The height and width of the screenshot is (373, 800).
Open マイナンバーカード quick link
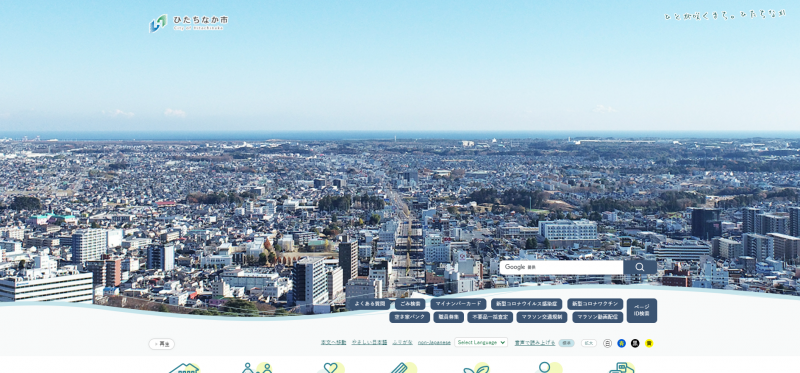coord(458,304)
